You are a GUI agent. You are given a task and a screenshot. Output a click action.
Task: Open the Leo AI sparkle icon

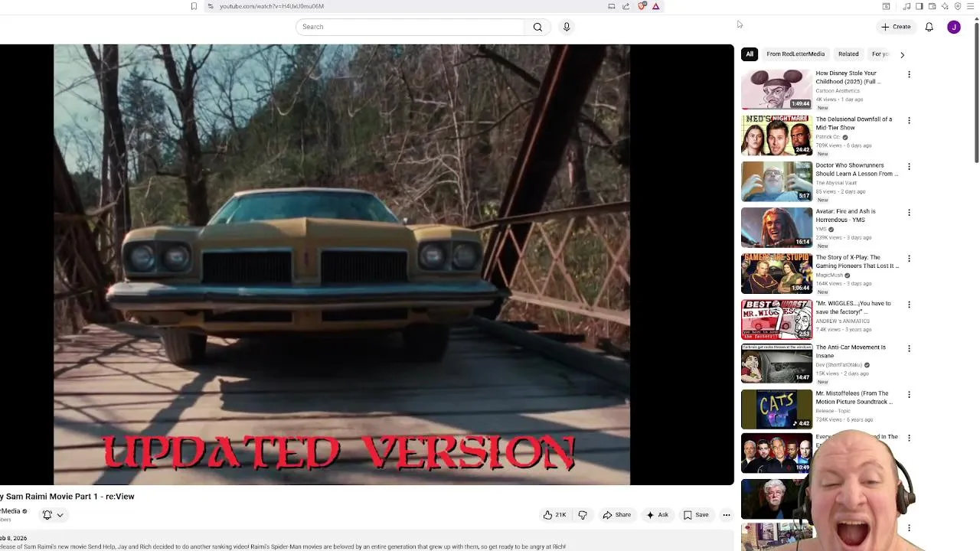[x=945, y=6]
